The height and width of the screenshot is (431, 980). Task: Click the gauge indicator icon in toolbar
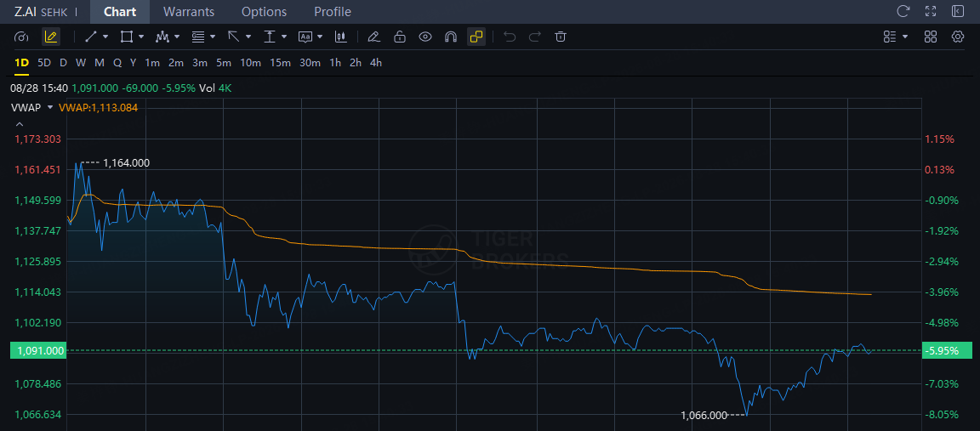(21, 37)
